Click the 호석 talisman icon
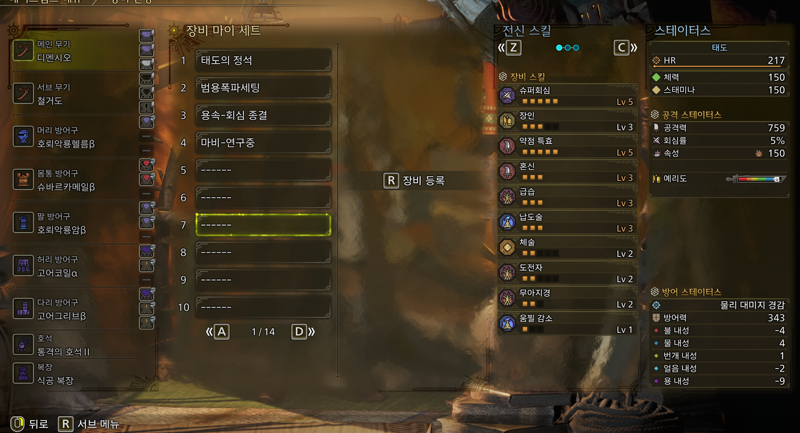This screenshot has height=433, width=800. [x=23, y=345]
